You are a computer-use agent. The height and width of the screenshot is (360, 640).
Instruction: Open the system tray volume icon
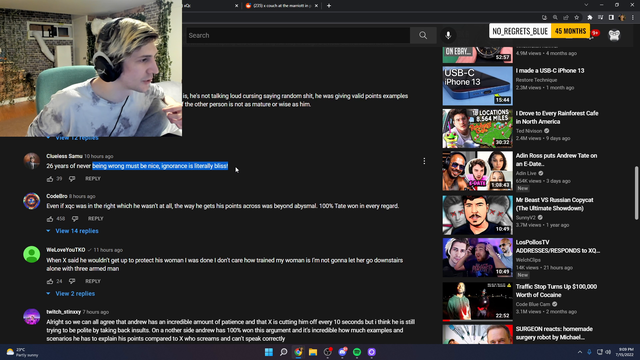[x=608, y=352]
